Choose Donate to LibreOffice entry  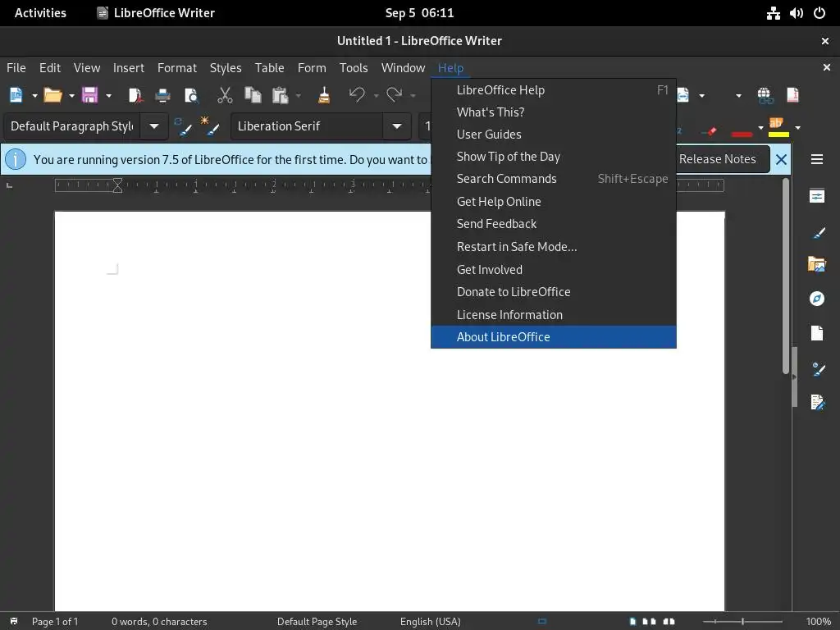pos(554,291)
